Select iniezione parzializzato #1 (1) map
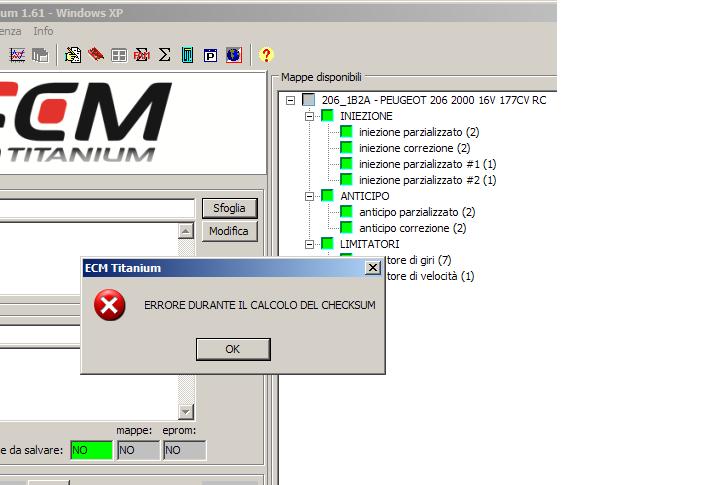Image resolution: width=720 pixels, height=485 pixels. tap(428, 164)
